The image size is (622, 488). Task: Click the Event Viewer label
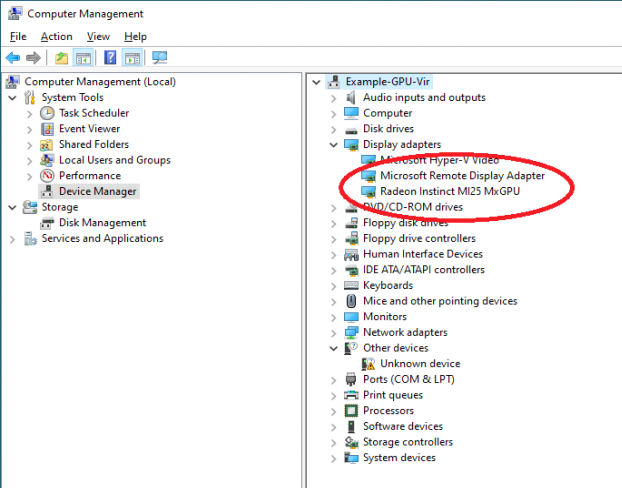tap(89, 129)
